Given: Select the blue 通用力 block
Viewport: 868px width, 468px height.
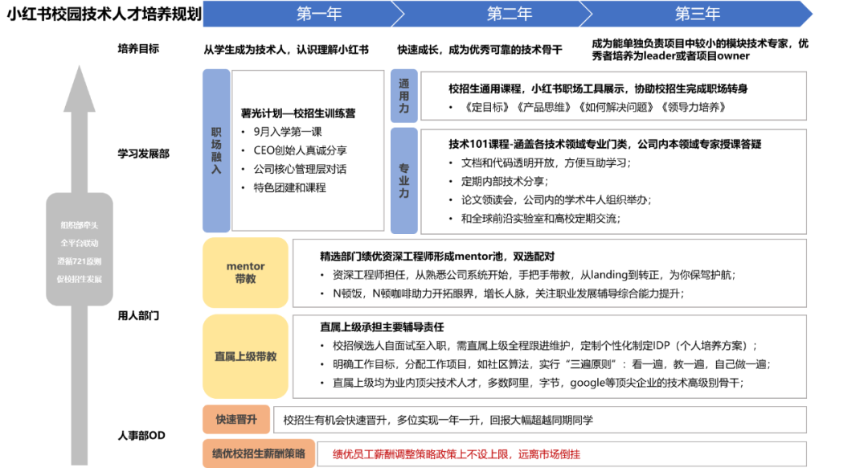Looking at the screenshot, I should click(x=404, y=96).
